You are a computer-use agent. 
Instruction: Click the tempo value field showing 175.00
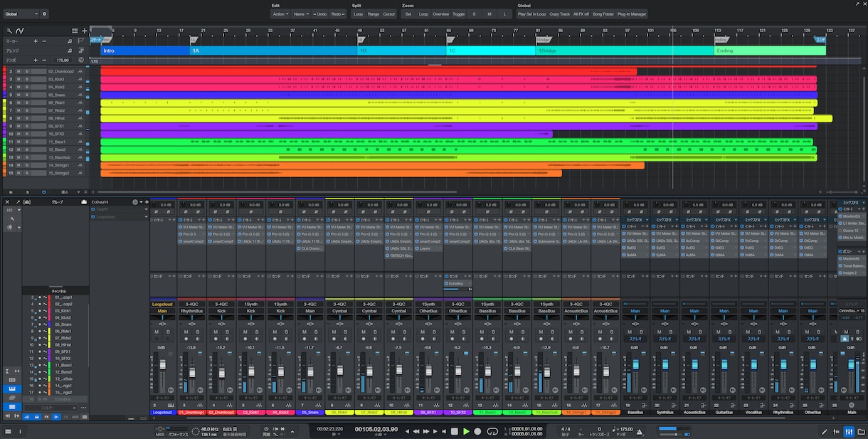point(63,60)
